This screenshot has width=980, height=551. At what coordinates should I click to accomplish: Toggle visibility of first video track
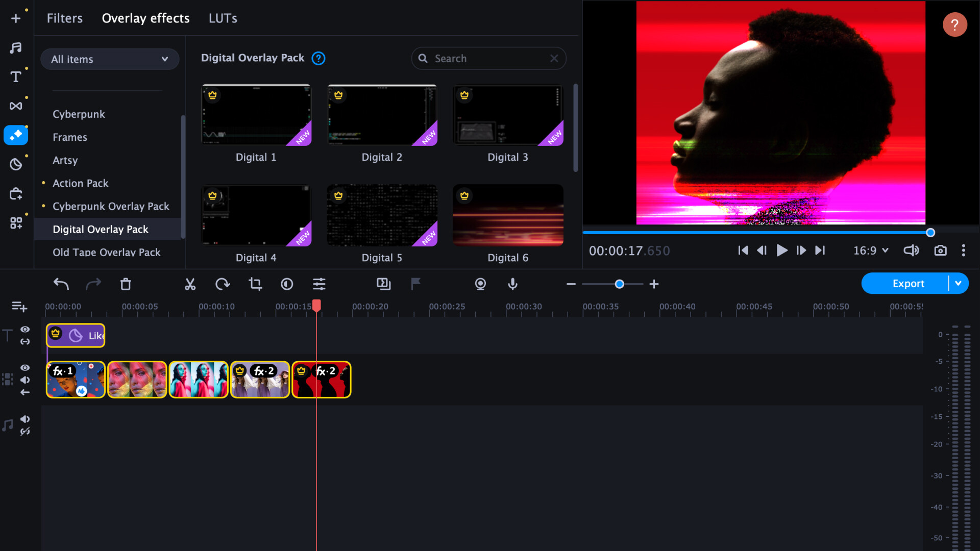coord(24,367)
